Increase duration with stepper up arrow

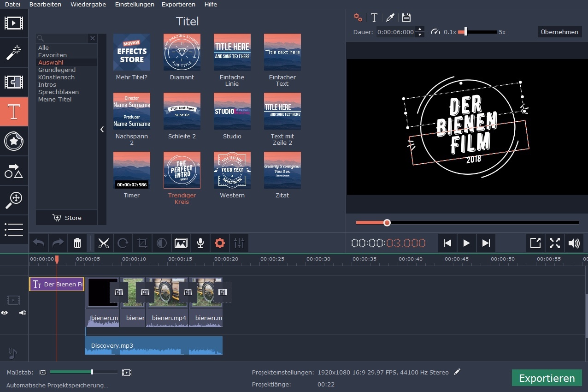click(419, 30)
